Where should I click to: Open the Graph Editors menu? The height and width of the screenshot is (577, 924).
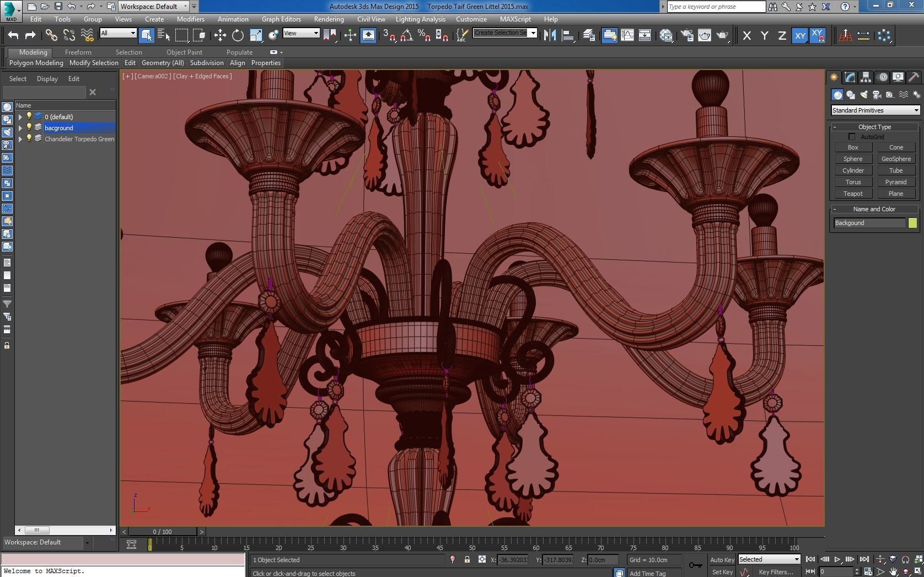point(281,19)
